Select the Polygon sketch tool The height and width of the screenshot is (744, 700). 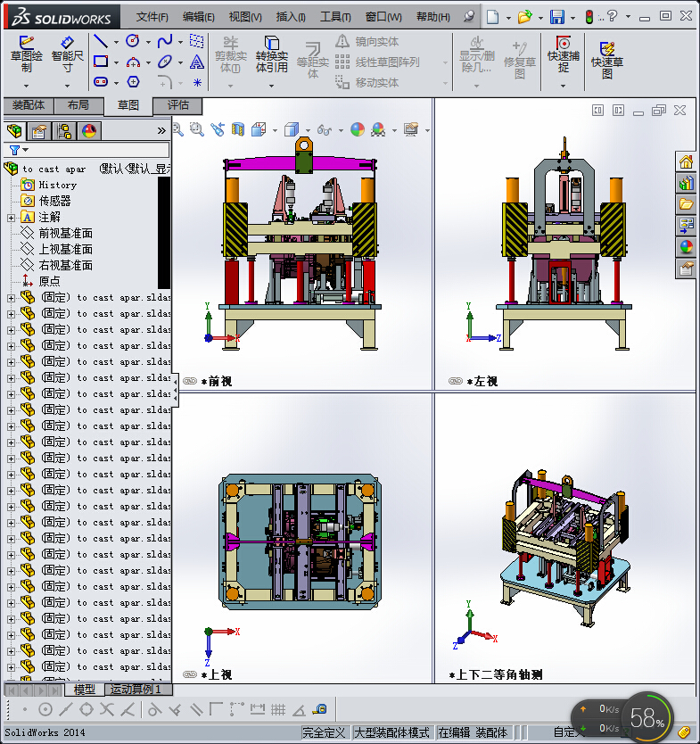pyautogui.click(x=133, y=82)
